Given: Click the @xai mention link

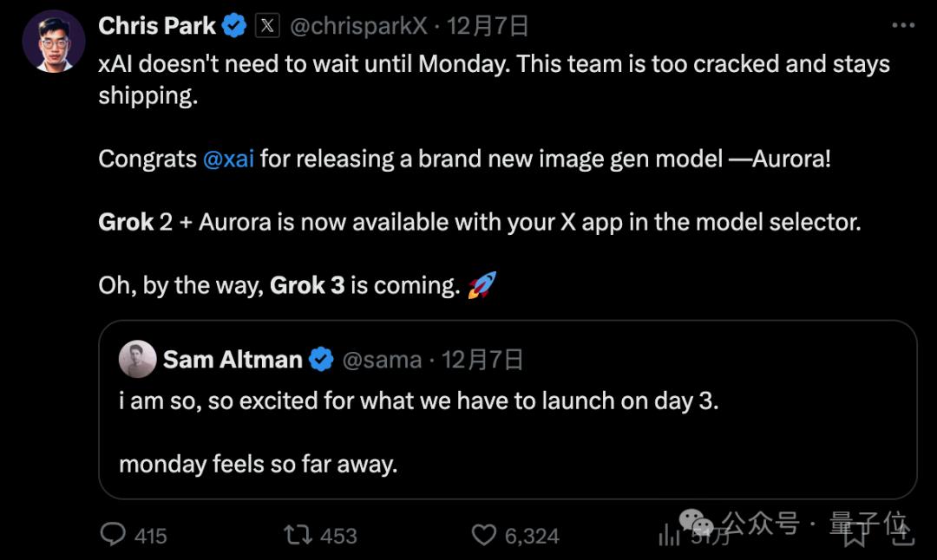Looking at the screenshot, I should [x=228, y=160].
